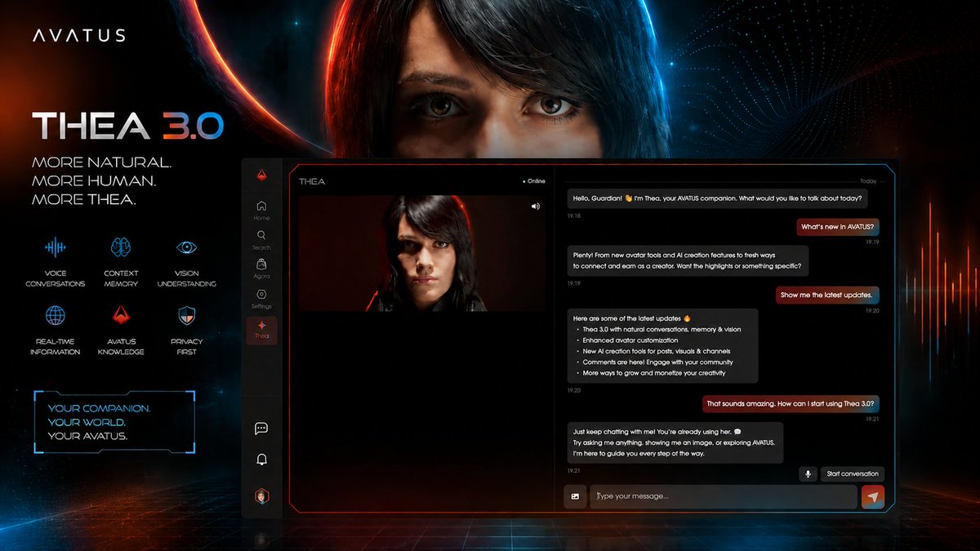
Task: Click the "What's new in AVATUS?" message bubble
Action: [839, 227]
